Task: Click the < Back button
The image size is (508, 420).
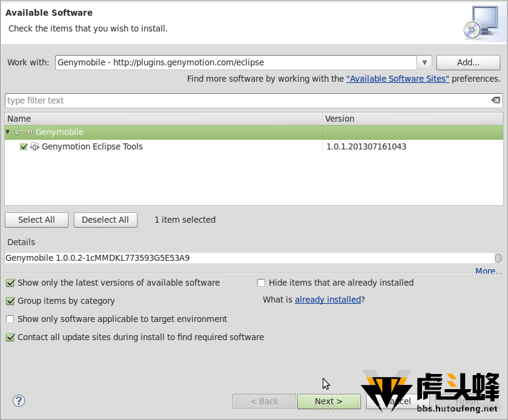Action: tap(264, 401)
